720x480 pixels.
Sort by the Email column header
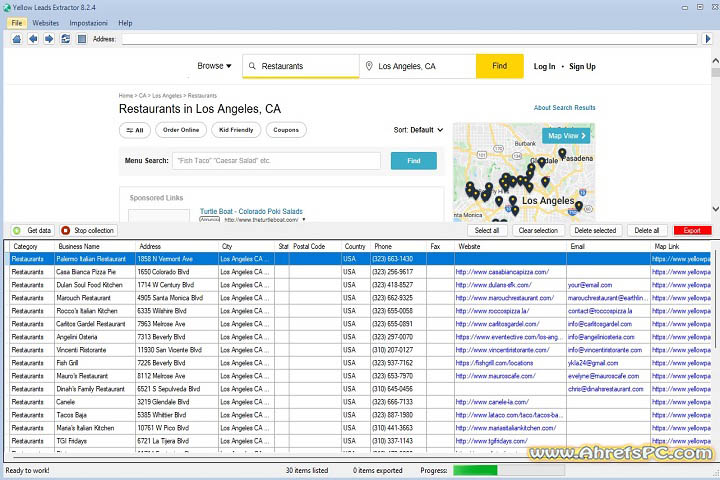pos(608,247)
